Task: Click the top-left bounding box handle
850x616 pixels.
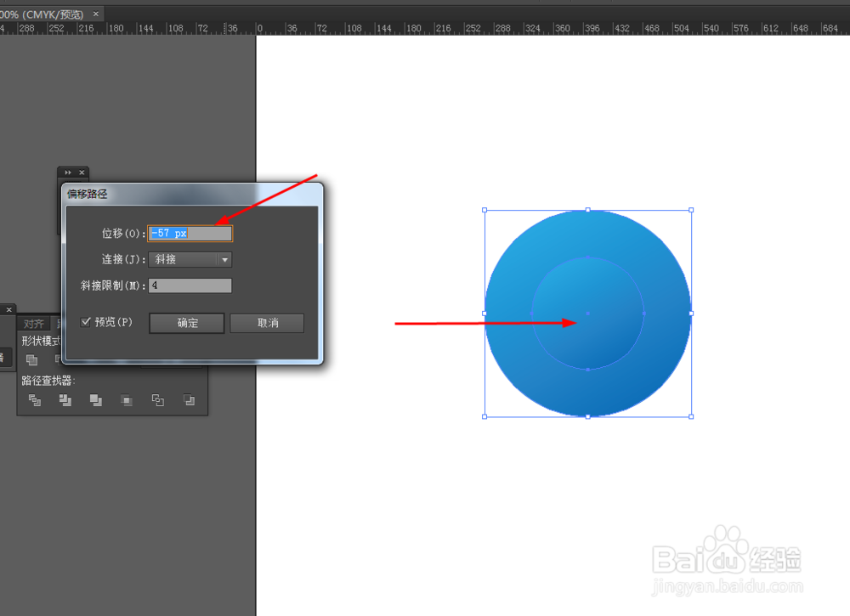Action: pyautogui.click(x=484, y=210)
